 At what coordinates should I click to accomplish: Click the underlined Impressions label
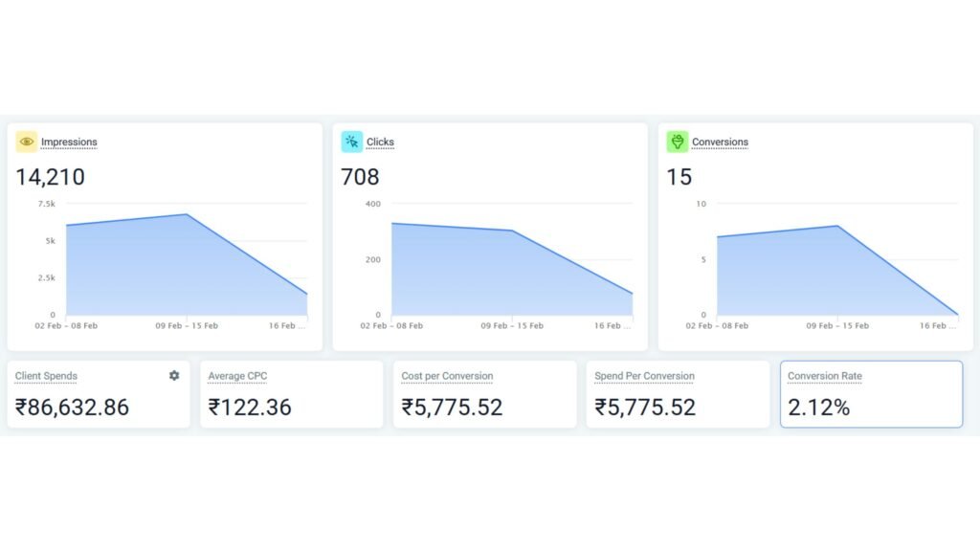pyautogui.click(x=70, y=142)
